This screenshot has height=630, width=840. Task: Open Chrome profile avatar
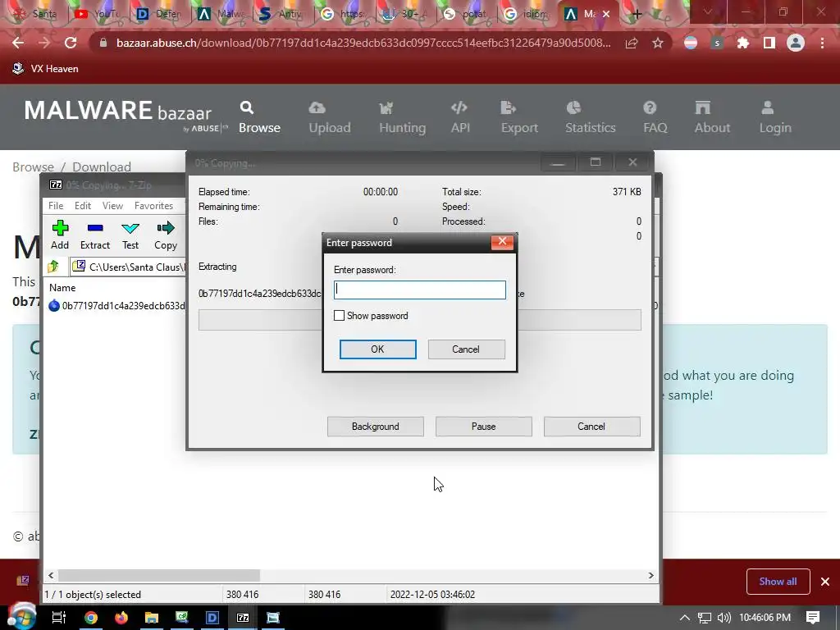(x=796, y=43)
